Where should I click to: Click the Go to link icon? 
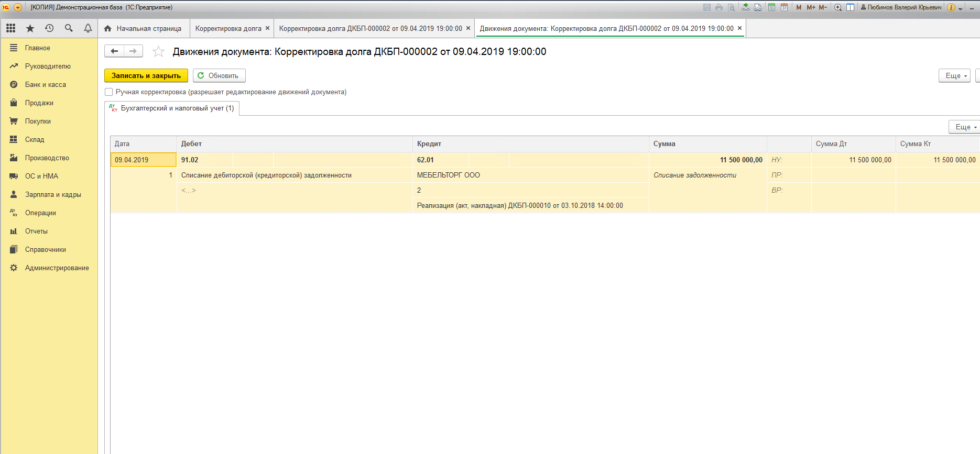758,7
